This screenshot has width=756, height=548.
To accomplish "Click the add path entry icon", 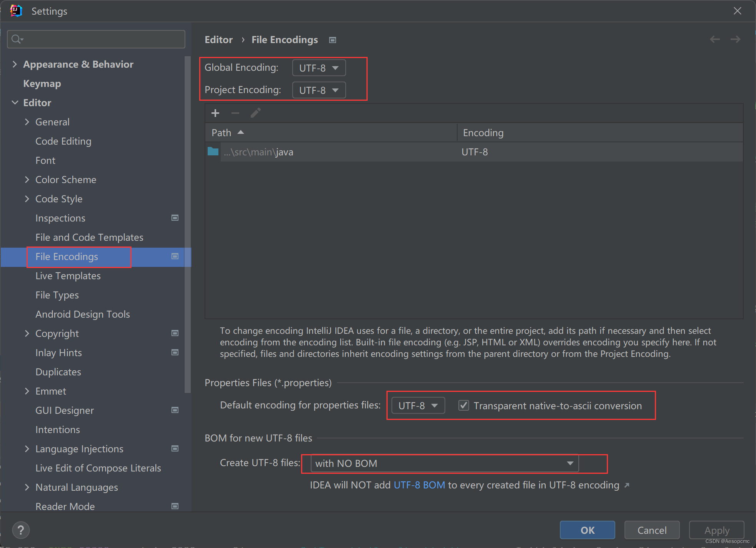I will click(215, 113).
